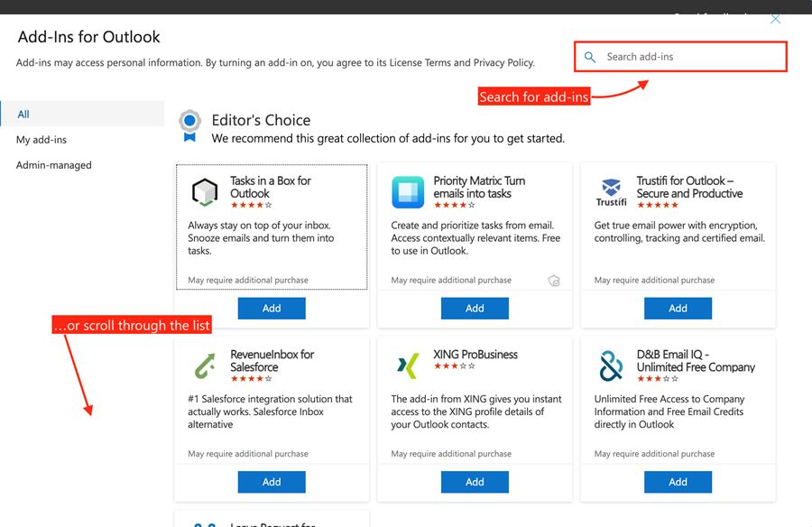Add Tasks in a Box for Outlook
This screenshot has height=527, width=812.
[272, 309]
